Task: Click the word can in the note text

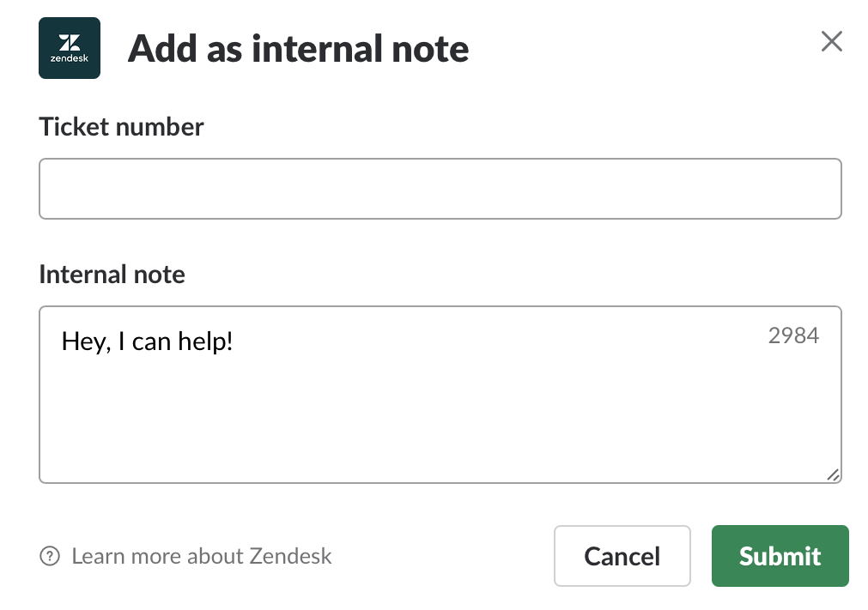Action: tap(152, 341)
